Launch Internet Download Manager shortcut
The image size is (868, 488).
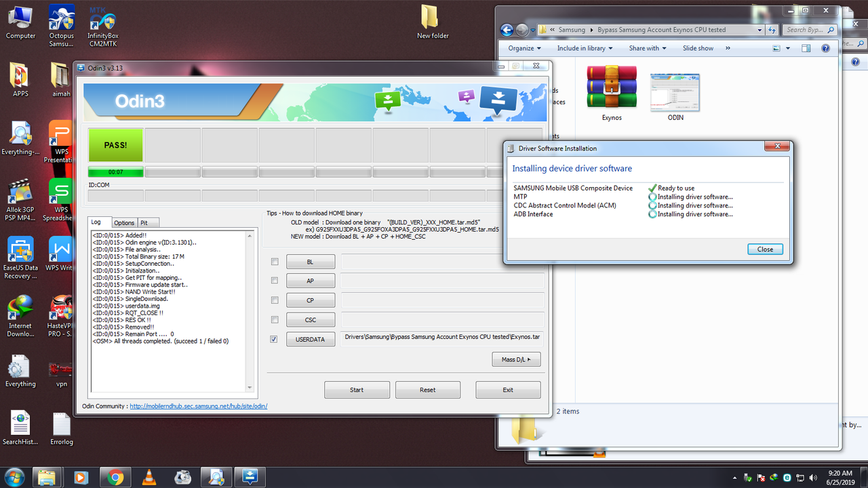click(x=20, y=317)
